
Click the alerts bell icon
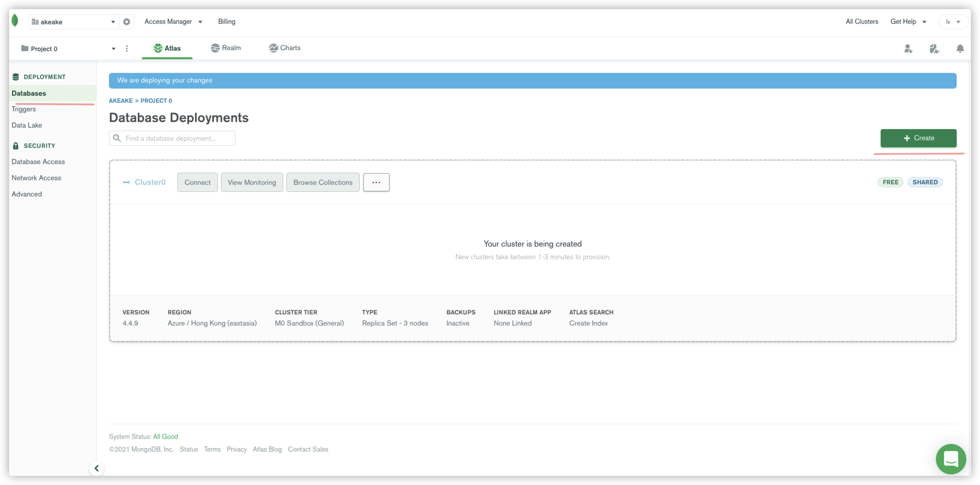pos(960,49)
